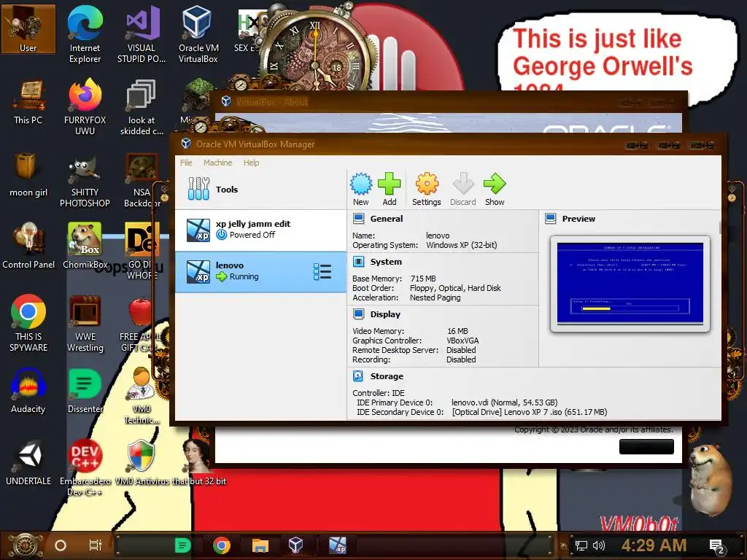Click the VBoxVGA graphics controller value

point(462,341)
